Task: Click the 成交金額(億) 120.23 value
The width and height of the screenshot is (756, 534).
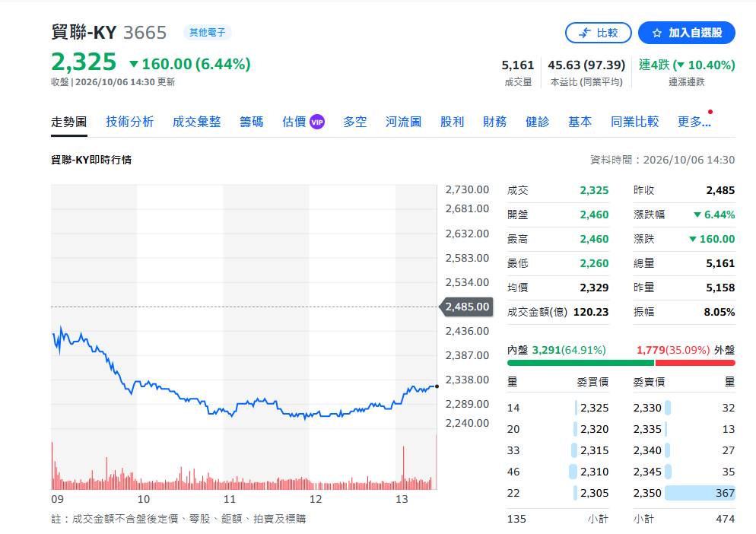Action: [x=591, y=312]
